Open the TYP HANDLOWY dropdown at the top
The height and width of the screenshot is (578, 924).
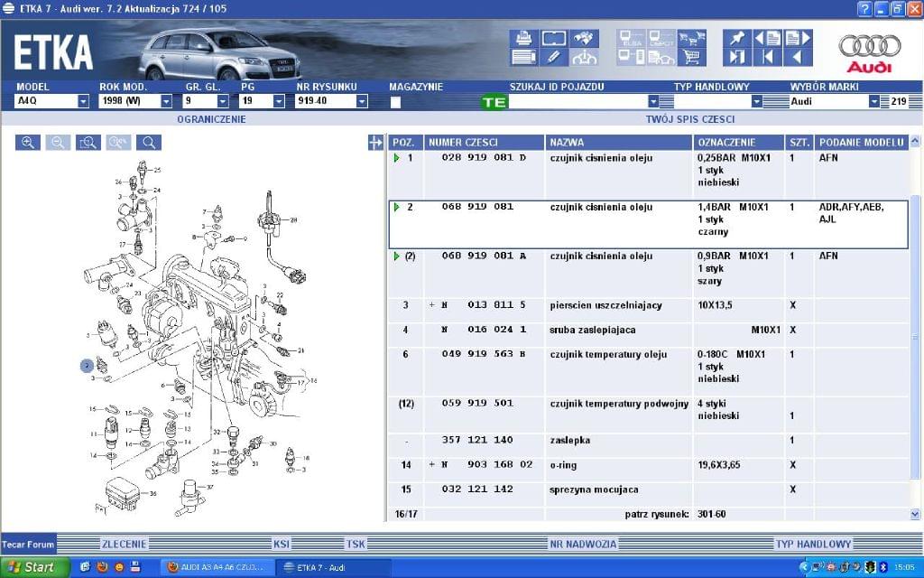(757, 101)
